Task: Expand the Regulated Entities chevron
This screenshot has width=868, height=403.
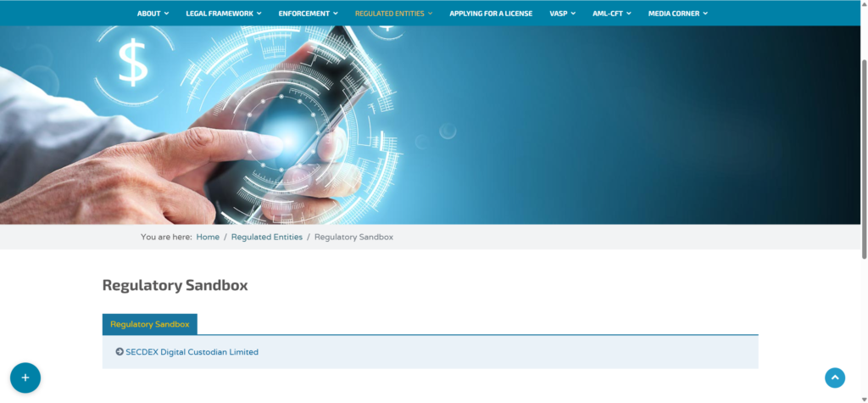Action: click(431, 14)
